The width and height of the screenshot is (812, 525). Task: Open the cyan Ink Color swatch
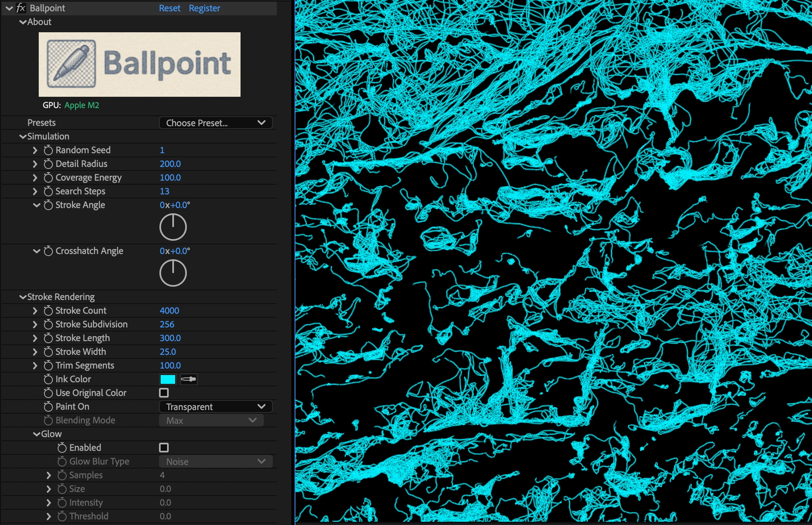168,379
